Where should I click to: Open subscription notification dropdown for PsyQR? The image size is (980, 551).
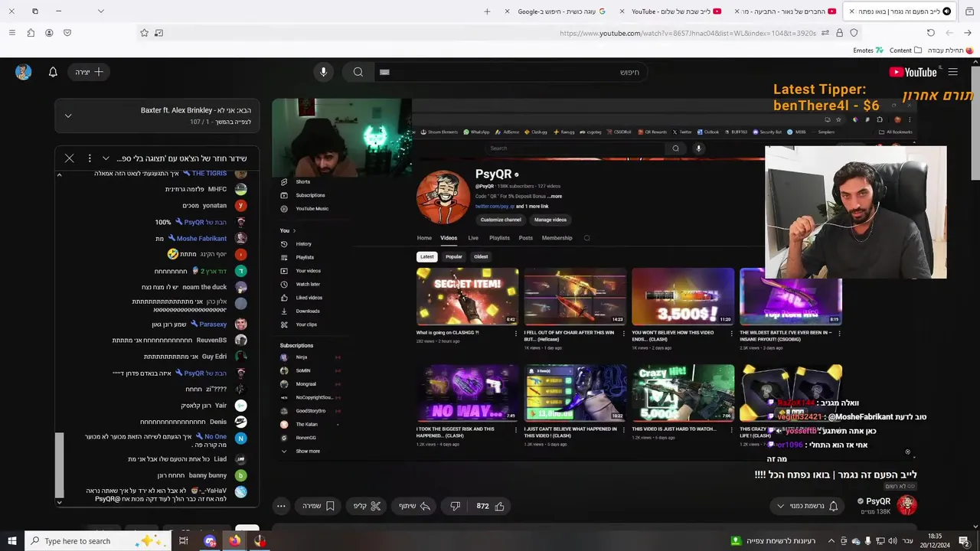click(807, 506)
